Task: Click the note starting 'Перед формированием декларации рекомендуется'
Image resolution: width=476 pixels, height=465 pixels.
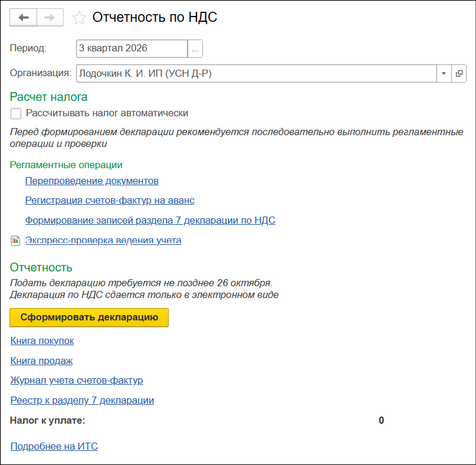Action: coord(237,137)
